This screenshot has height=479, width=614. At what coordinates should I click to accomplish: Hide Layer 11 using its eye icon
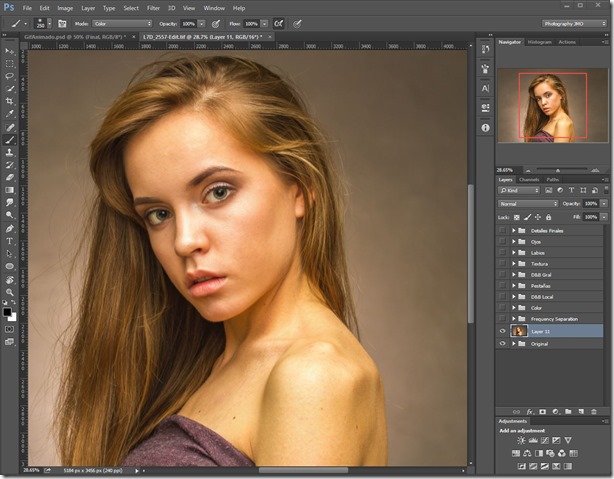tap(502, 331)
